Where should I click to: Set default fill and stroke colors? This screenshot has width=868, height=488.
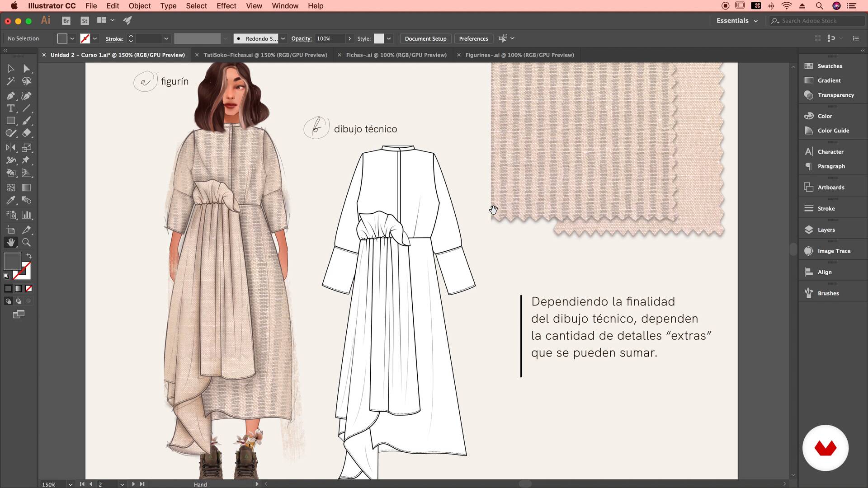(x=6, y=276)
